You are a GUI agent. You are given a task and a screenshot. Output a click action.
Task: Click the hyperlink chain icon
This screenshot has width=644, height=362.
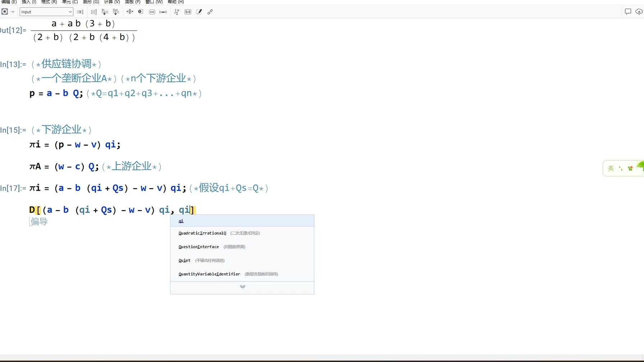210,12
